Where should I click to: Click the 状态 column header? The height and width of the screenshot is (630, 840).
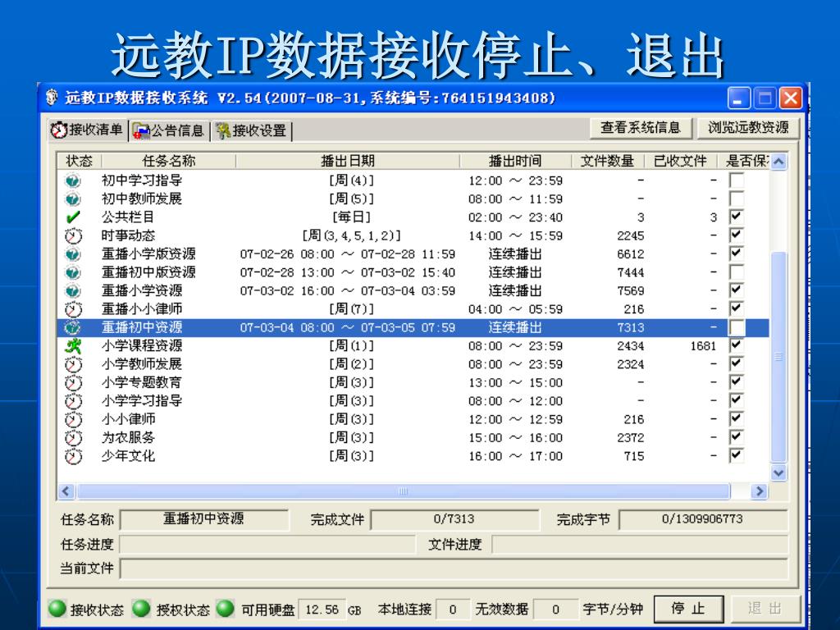click(x=80, y=161)
